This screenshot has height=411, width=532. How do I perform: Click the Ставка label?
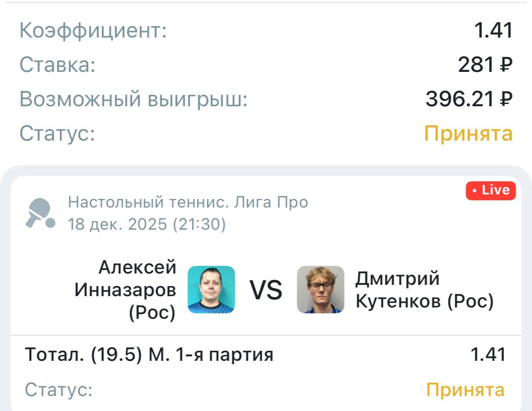[57, 65]
